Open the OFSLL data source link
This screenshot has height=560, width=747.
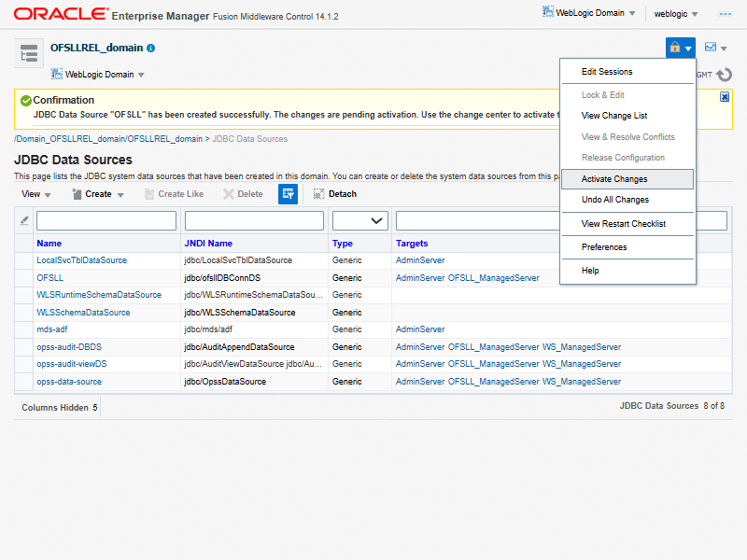point(50,277)
